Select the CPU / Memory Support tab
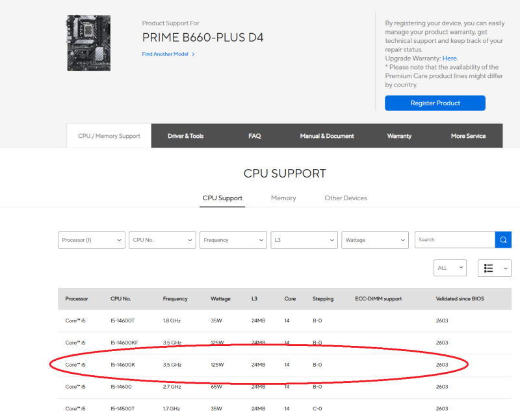The image size is (520, 420). tap(109, 136)
